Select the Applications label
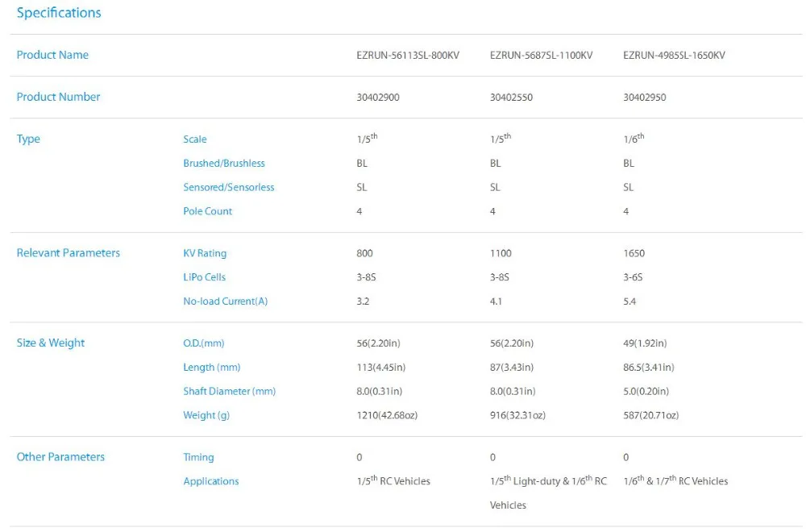 (x=210, y=482)
